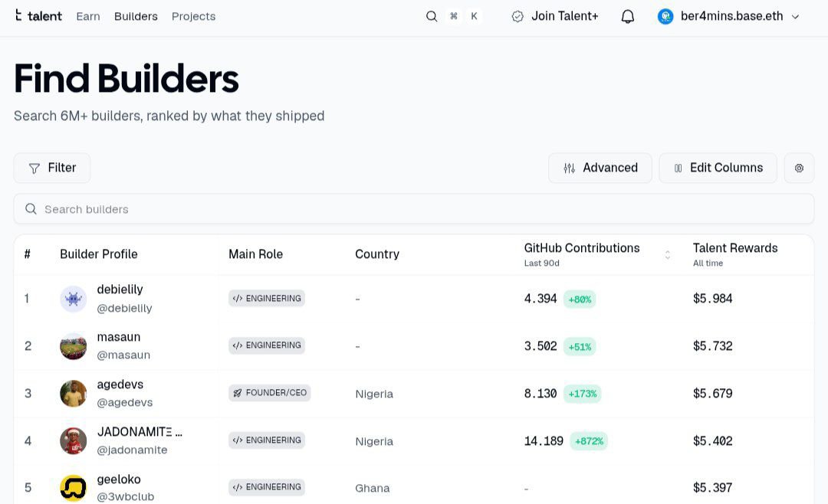
Task: Click the 14.189 contributions value
Action: (x=544, y=440)
